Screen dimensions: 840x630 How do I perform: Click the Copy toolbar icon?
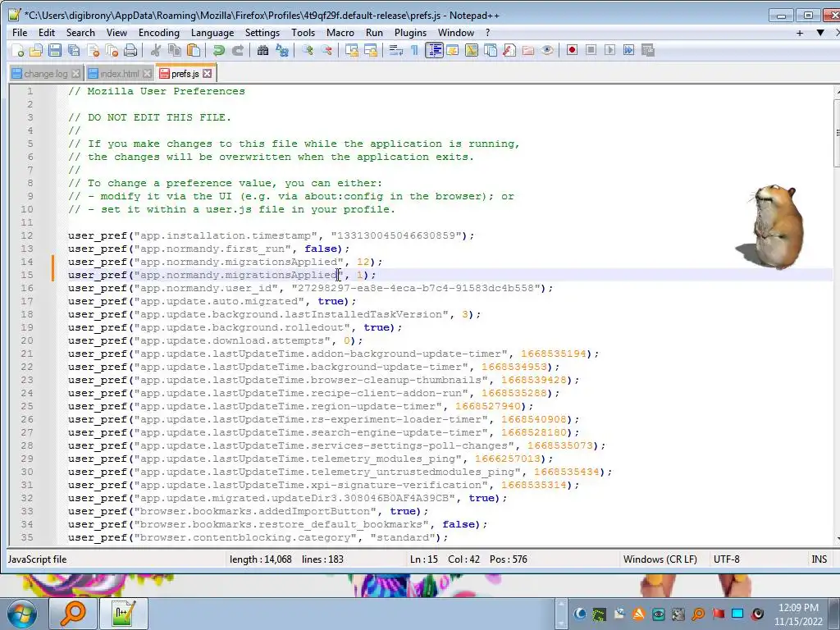click(x=175, y=50)
